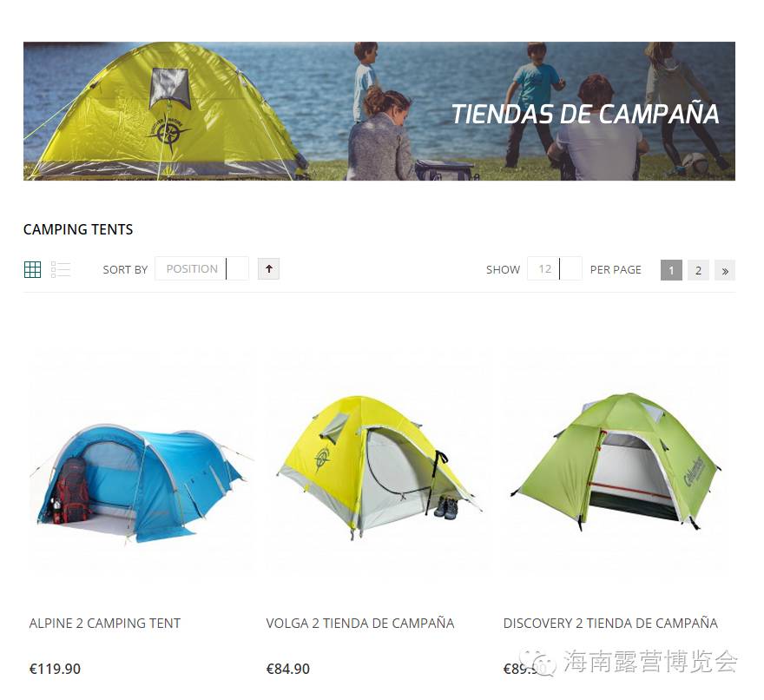The image size is (764, 700).
Task: Click the Tiendas de Campaña banner image
Action: click(379, 111)
